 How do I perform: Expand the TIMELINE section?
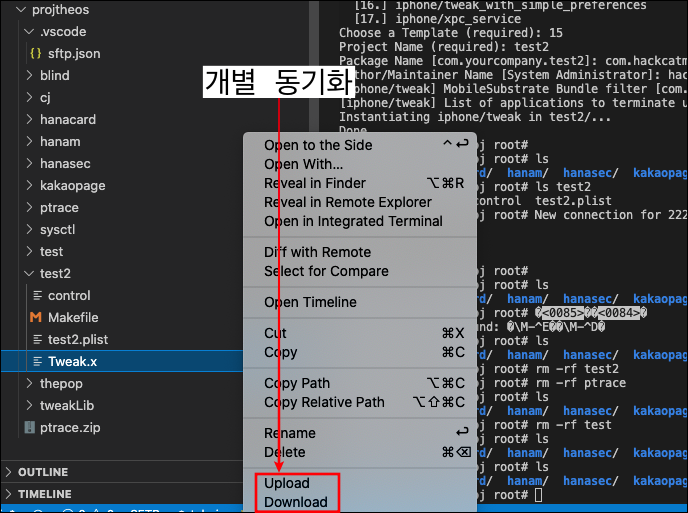(8, 494)
